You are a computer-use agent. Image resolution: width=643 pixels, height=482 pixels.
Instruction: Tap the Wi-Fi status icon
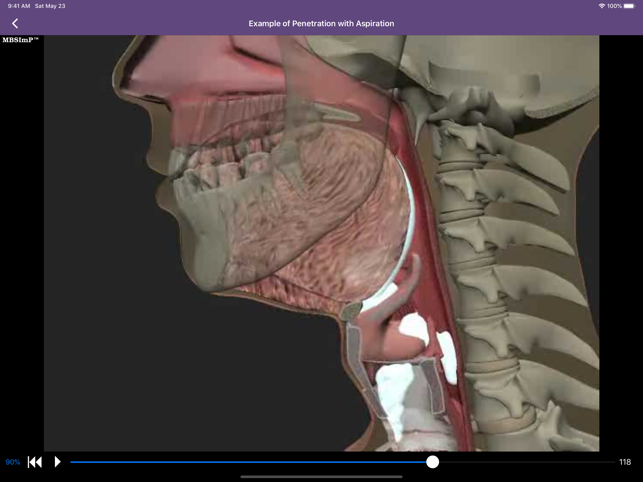click(601, 6)
